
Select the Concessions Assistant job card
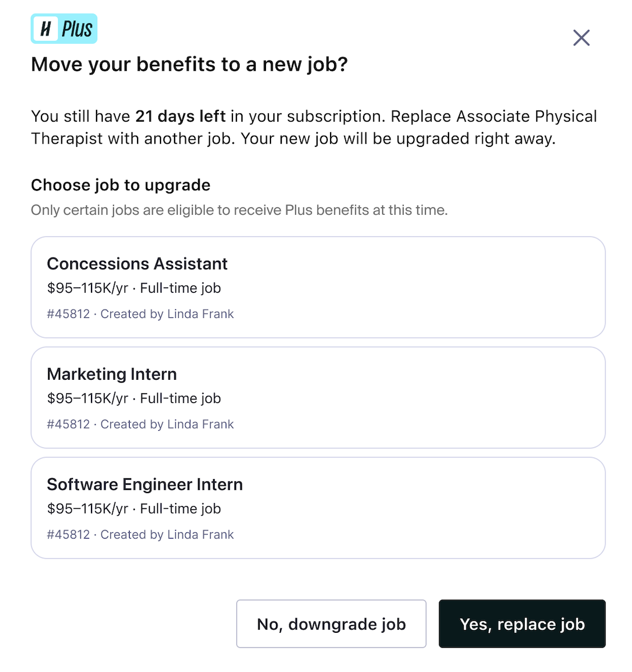click(318, 287)
